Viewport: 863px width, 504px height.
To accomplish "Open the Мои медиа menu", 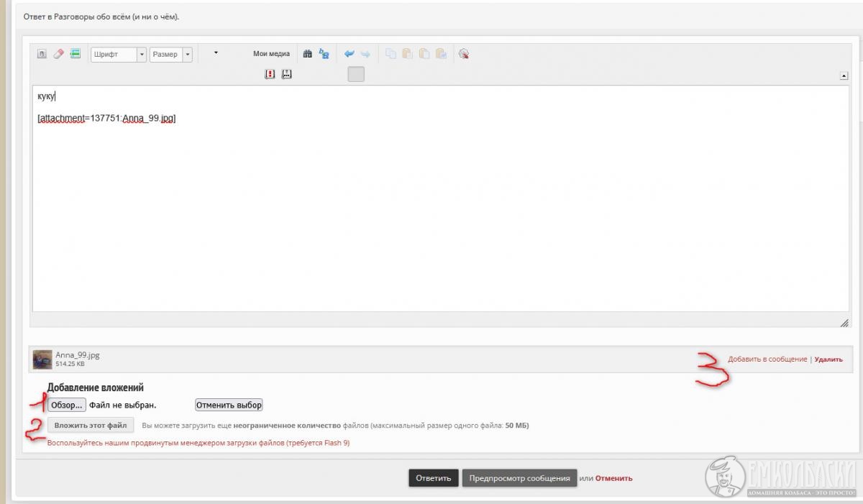I will click(271, 54).
